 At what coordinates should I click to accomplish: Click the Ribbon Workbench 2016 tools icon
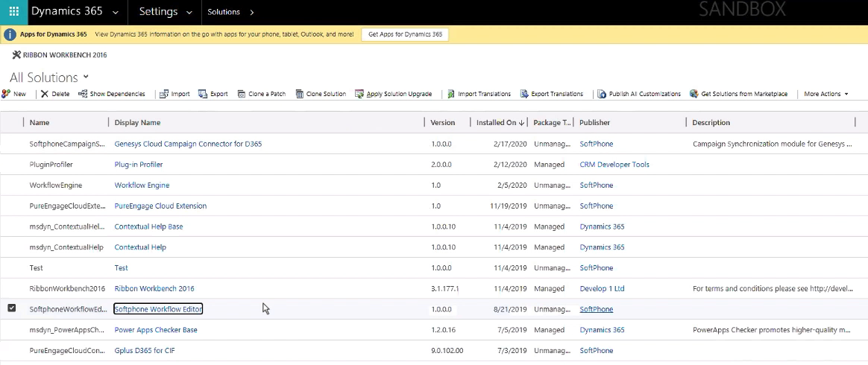coord(16,55)
